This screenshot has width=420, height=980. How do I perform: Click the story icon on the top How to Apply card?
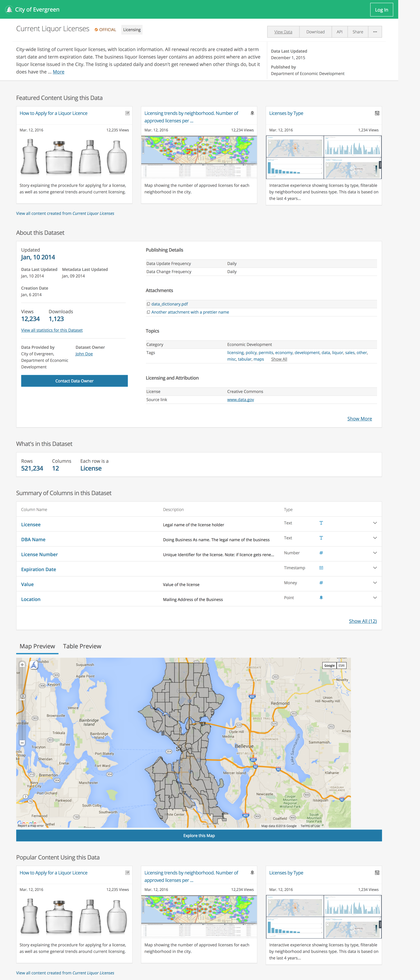click(x=127, y=113)
